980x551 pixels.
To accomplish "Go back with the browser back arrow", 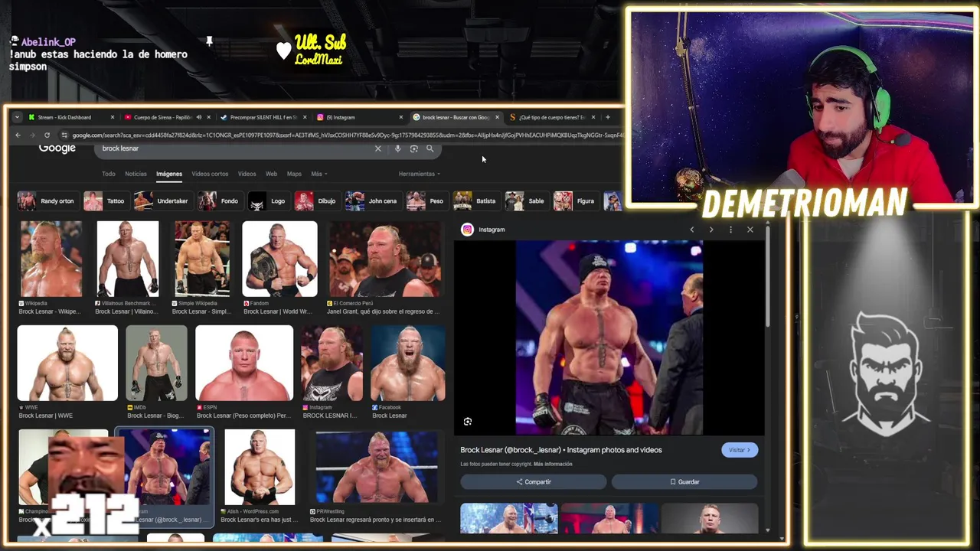I will pyautogui.click(x=18, y=135).
